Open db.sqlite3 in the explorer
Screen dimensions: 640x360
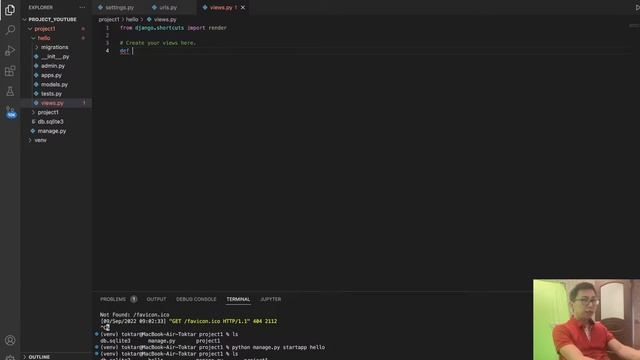pos(50,122)
